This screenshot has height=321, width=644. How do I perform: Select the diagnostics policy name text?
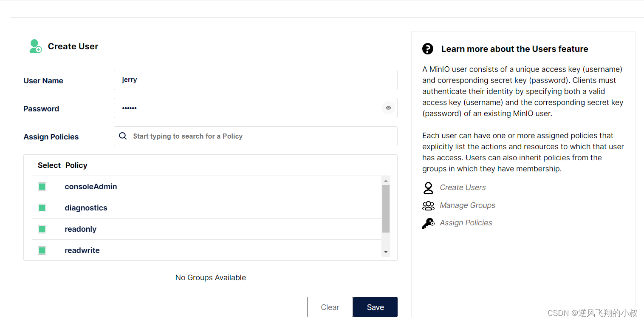pyautogui.click(x=86, y=208)
